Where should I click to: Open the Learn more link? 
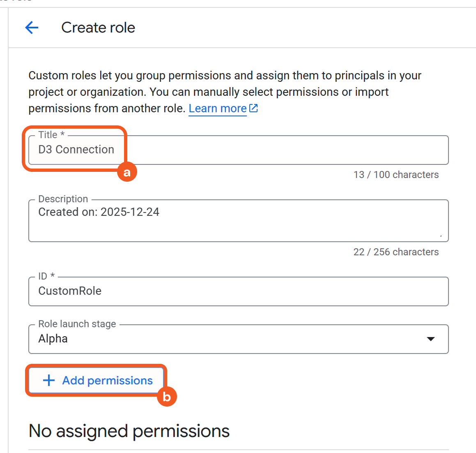(x=217, y=108)
